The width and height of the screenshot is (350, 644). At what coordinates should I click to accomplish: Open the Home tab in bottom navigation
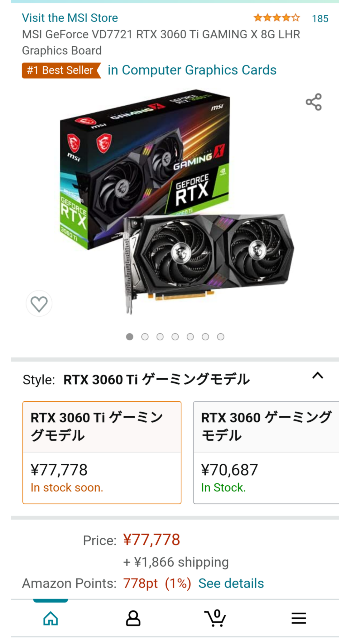51,618
